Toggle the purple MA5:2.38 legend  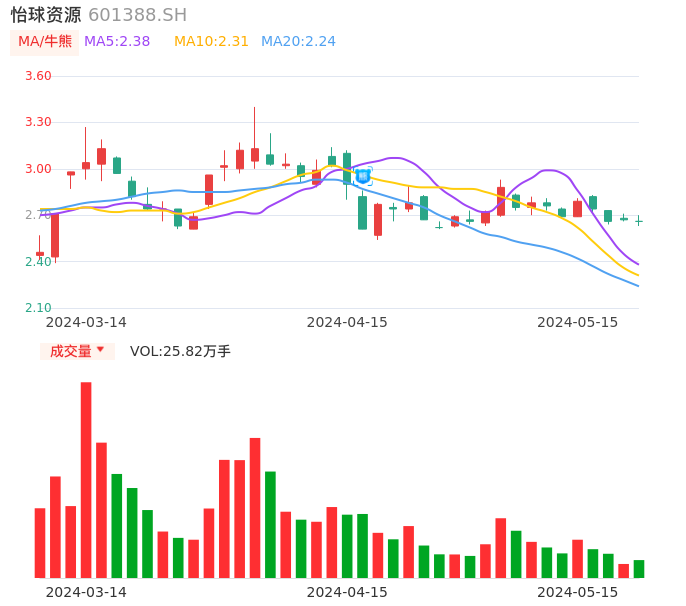[x=117, y=42]
